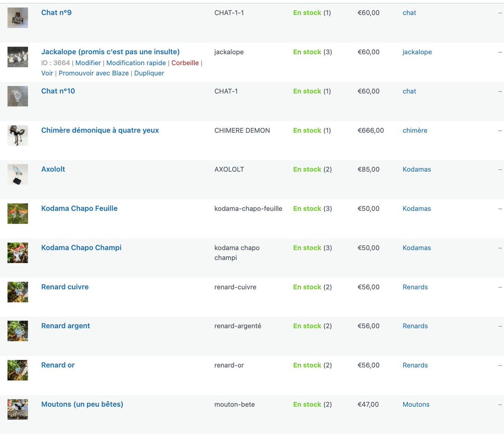Click Kodamas category in Axololt row
Screen dimensions: 504x434
point(417,169)
